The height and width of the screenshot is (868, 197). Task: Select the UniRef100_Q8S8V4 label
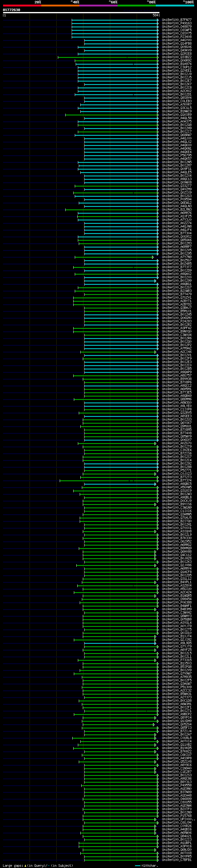[176, 98]
